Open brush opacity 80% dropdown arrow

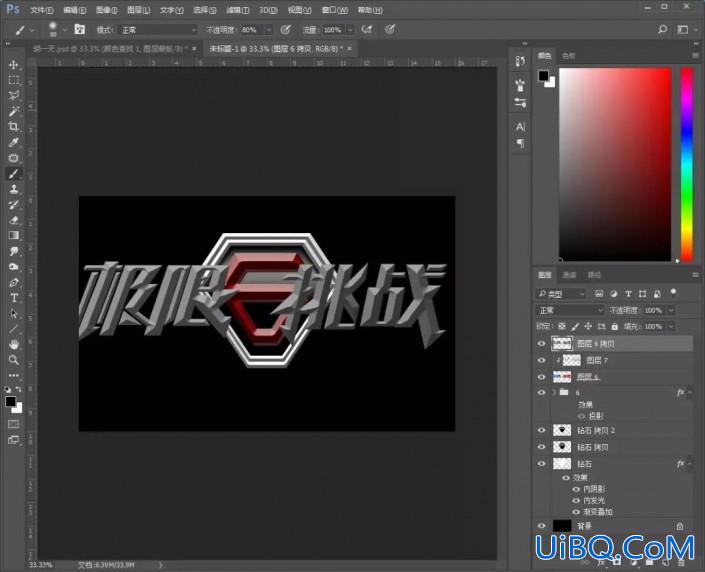[x=268, y=30]
